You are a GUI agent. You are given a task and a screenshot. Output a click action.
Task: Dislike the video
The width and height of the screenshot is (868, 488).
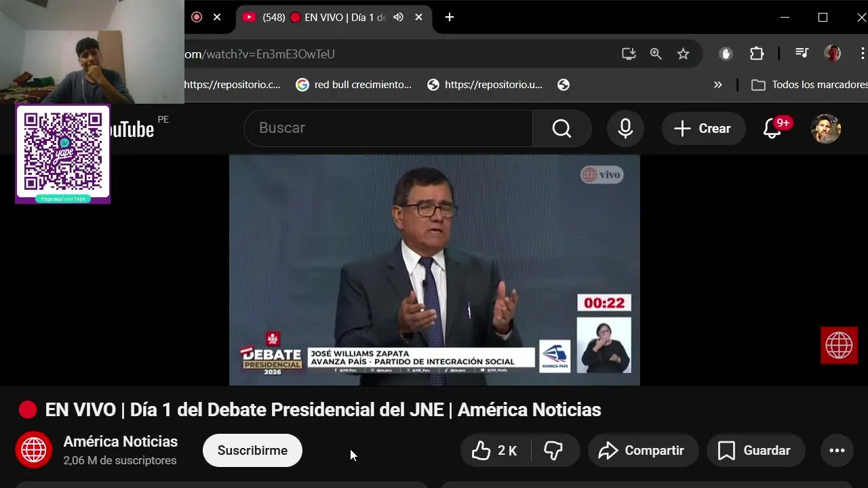pos(554,451)
